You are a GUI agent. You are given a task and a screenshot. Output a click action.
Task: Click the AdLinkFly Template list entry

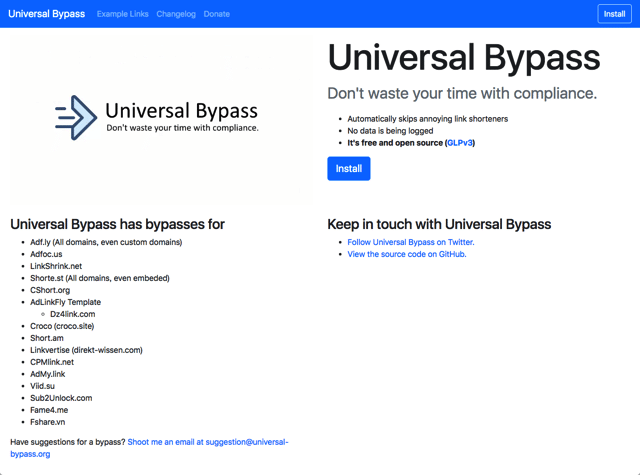pyautogui.click(x=65, y=302)
